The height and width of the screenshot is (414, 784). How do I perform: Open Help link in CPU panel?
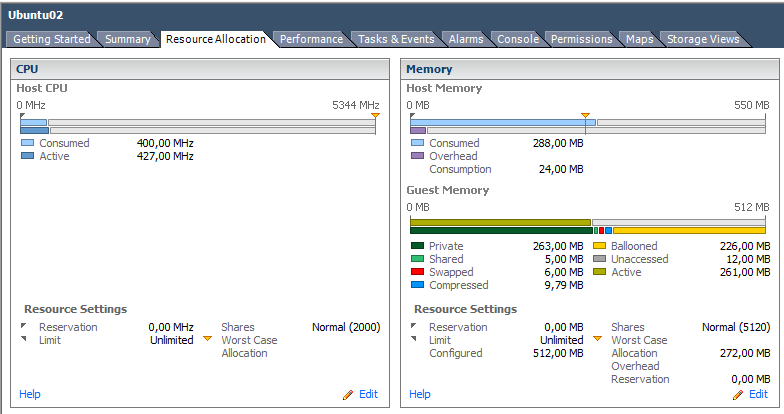click(30, 394)
